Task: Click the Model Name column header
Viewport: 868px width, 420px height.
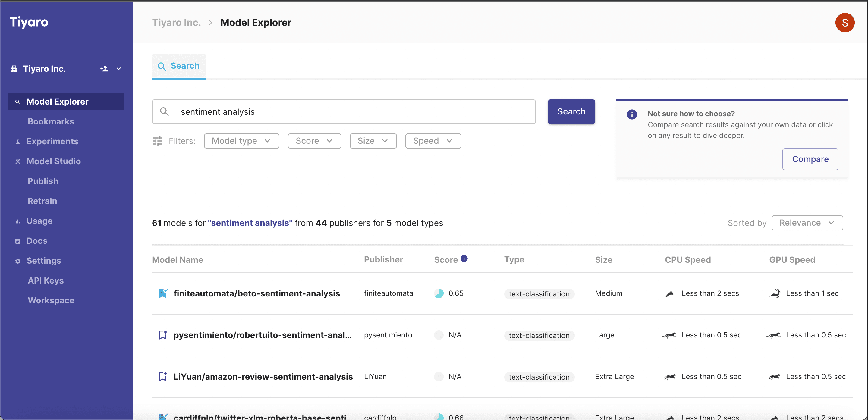Action: [x=177, y=260]
